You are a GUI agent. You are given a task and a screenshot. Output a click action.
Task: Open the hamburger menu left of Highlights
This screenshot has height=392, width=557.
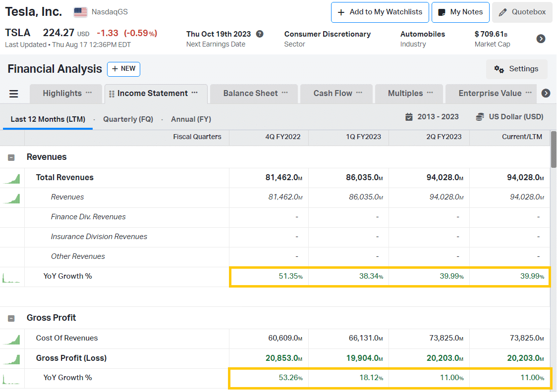click(13, 94)
